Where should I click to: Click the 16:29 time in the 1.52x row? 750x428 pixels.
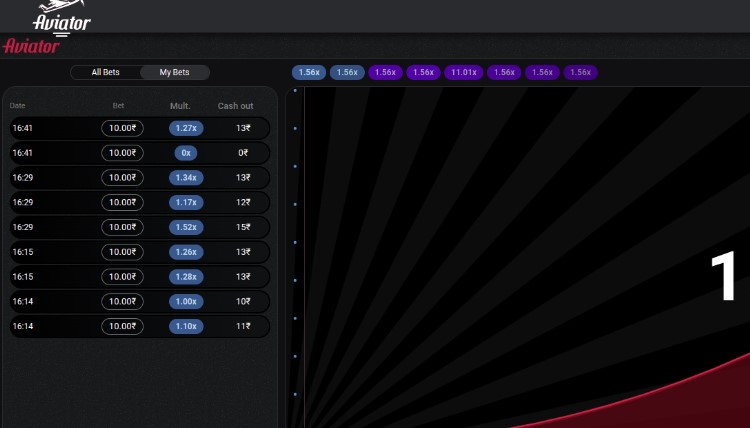click(x=22, y=227)
